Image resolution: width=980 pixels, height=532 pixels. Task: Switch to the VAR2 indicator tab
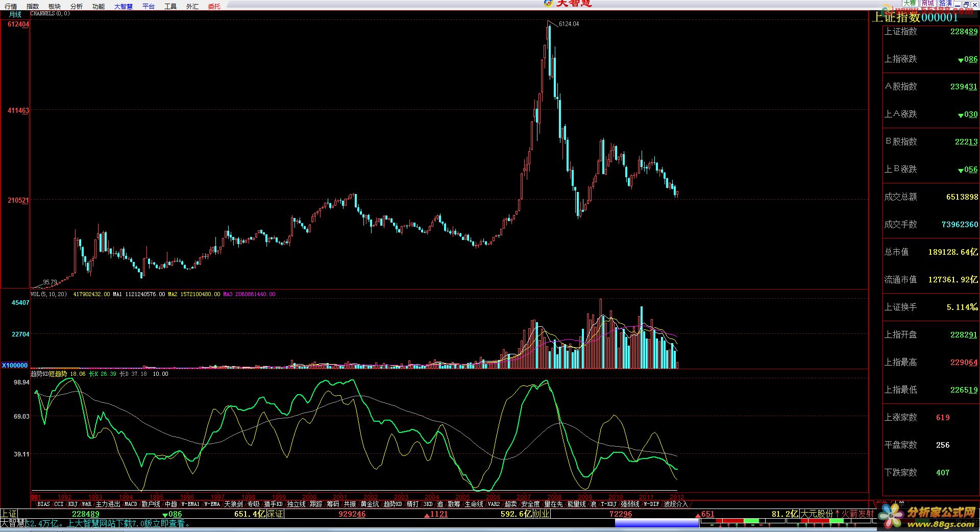[494, 504]
